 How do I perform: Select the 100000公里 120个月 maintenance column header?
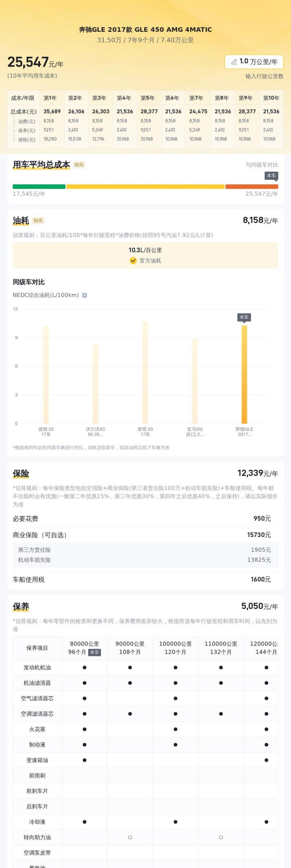click(175, 648)
